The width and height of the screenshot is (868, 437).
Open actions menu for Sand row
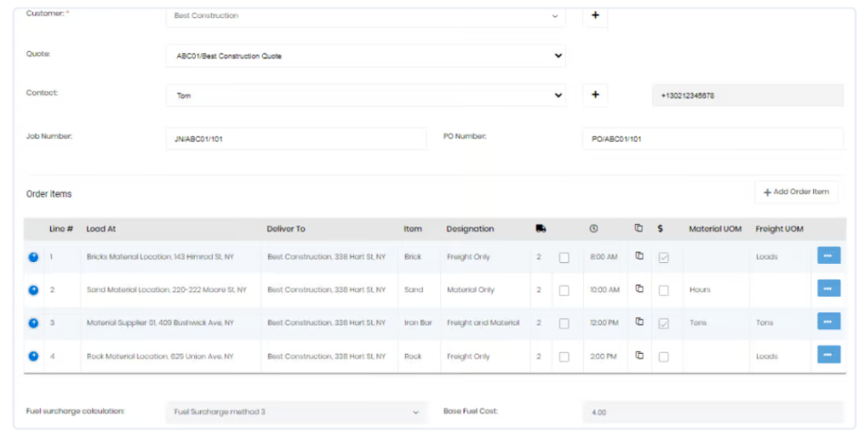point(828,289)
